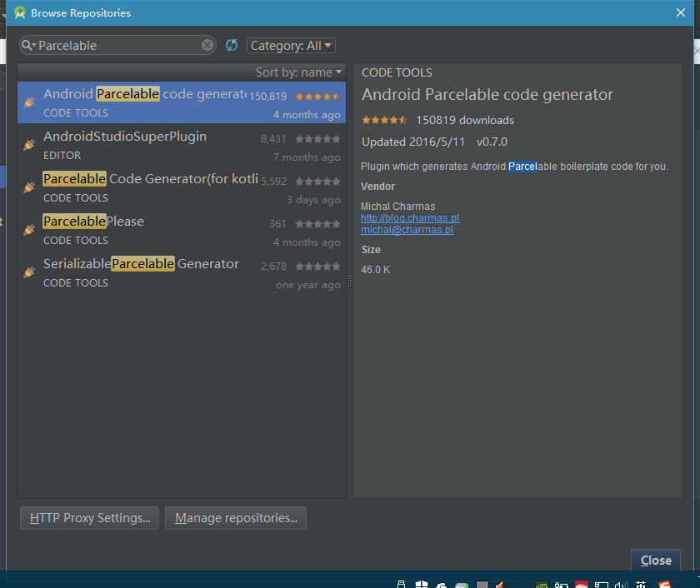Click the Android Studio icon in title bar
The height and width of the screenshot is (588, 700).
pyautogui.click(x=20, y=12)
